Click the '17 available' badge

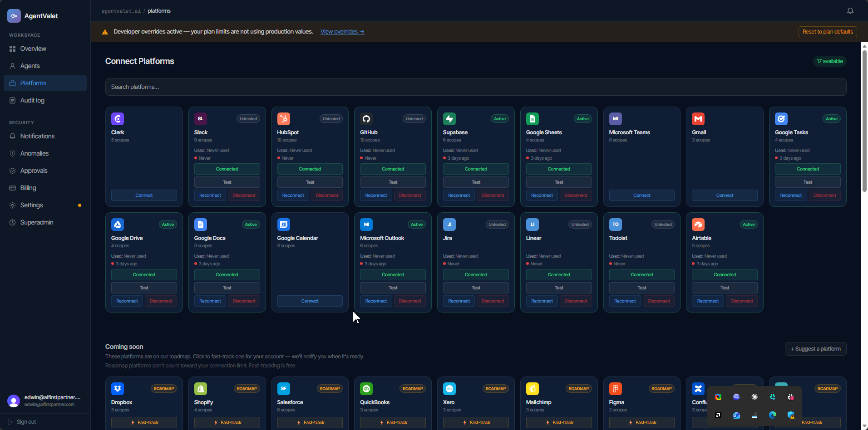click(x=829, y=61)
